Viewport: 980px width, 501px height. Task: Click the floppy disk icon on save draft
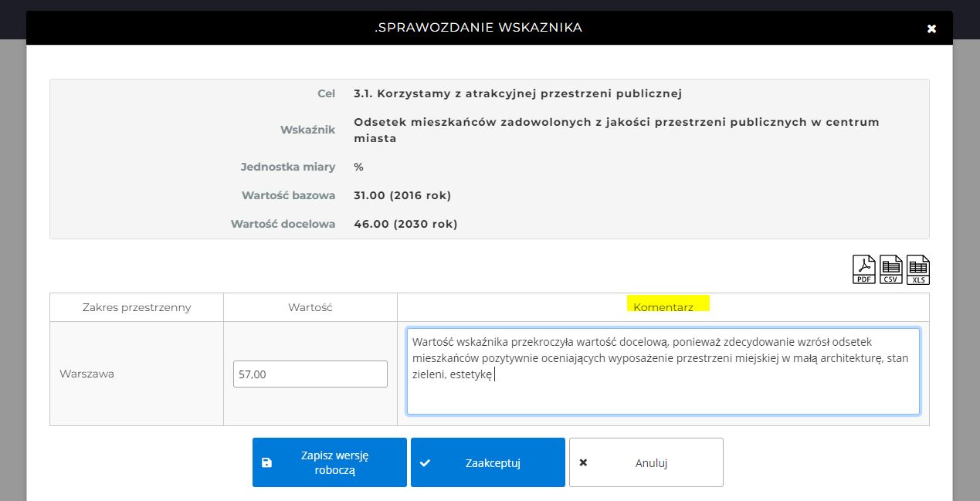267,462
